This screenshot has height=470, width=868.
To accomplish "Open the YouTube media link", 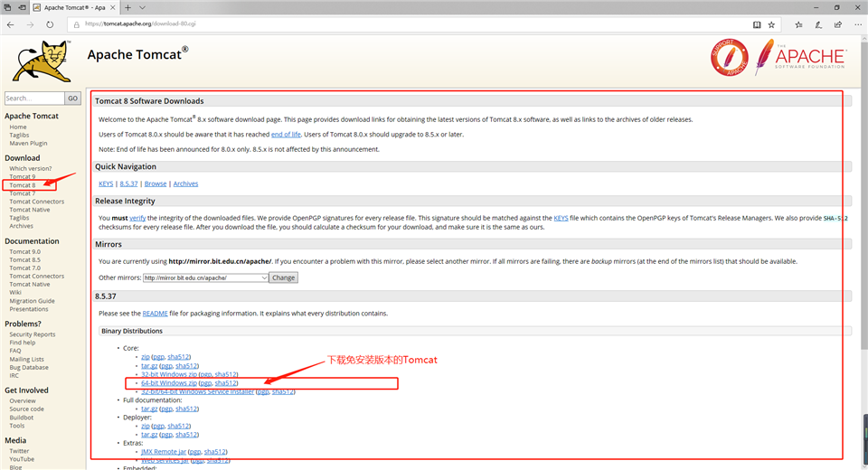I will pos(22,459).
